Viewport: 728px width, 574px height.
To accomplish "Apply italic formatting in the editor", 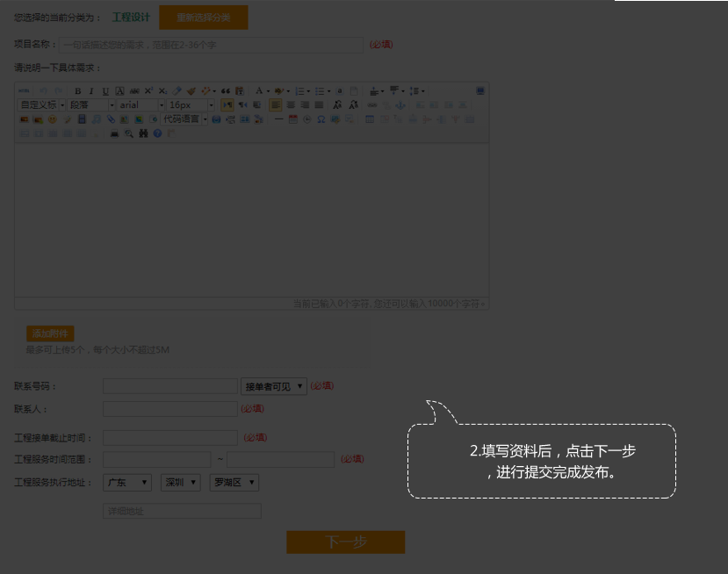I will (x=91, y=91).
